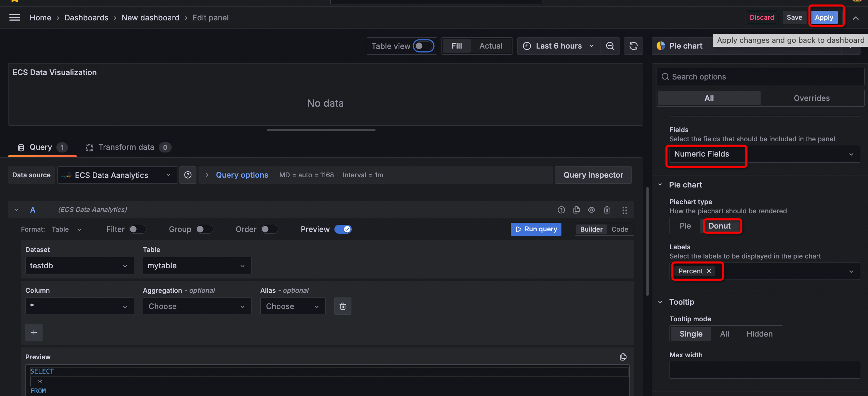This screenshot has width=868, height=396.
Task: Click the zoom out time range icon
Action: coord(610,46)
